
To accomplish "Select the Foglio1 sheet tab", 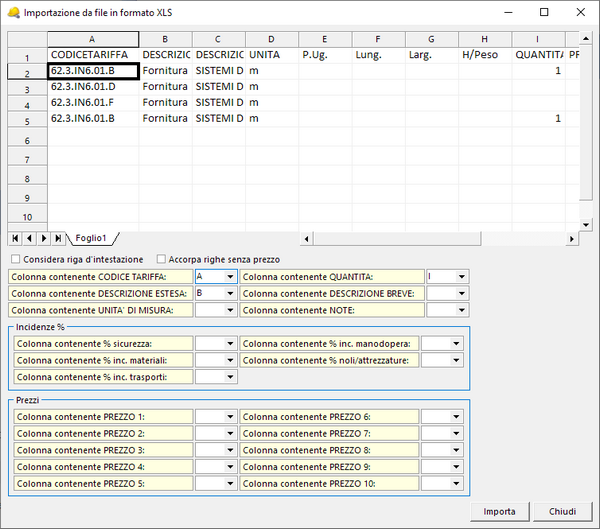I will [91, 238].
